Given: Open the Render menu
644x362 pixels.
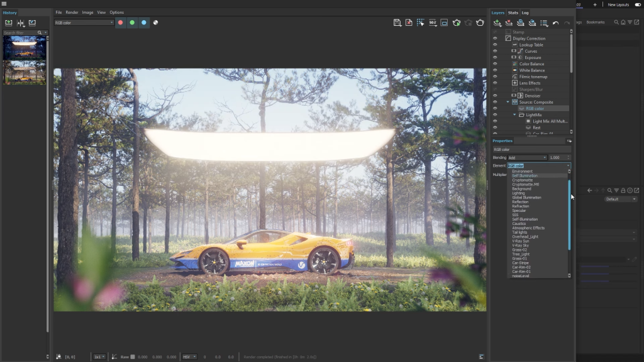Looking at the screenshot, I should (x=72, y=13).
